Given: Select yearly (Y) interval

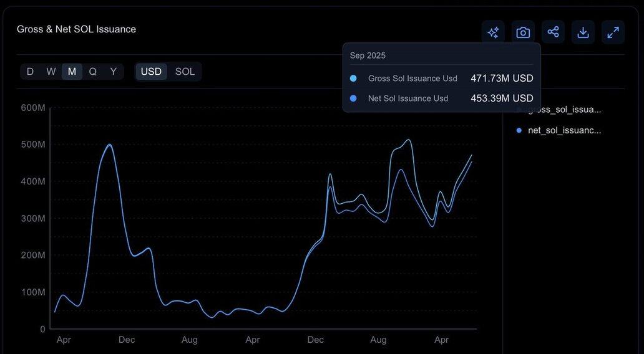Looking at the screenshot, I should [113, 72].
